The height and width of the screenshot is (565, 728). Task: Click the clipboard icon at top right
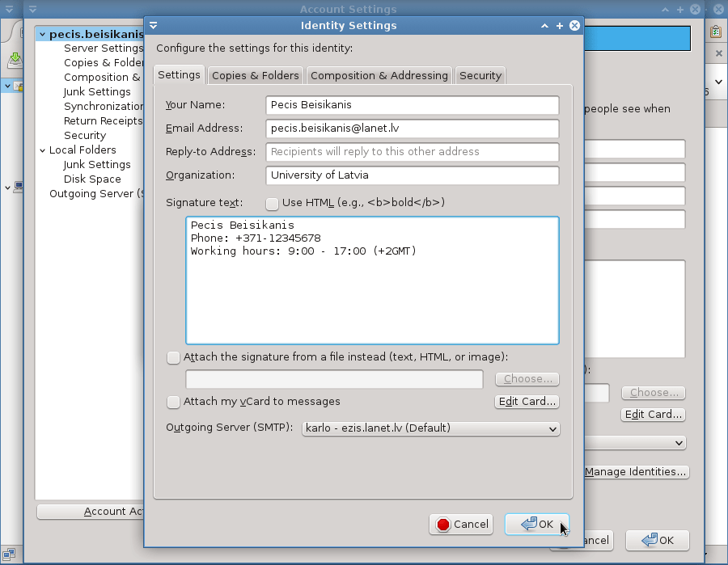click(716, 32)
